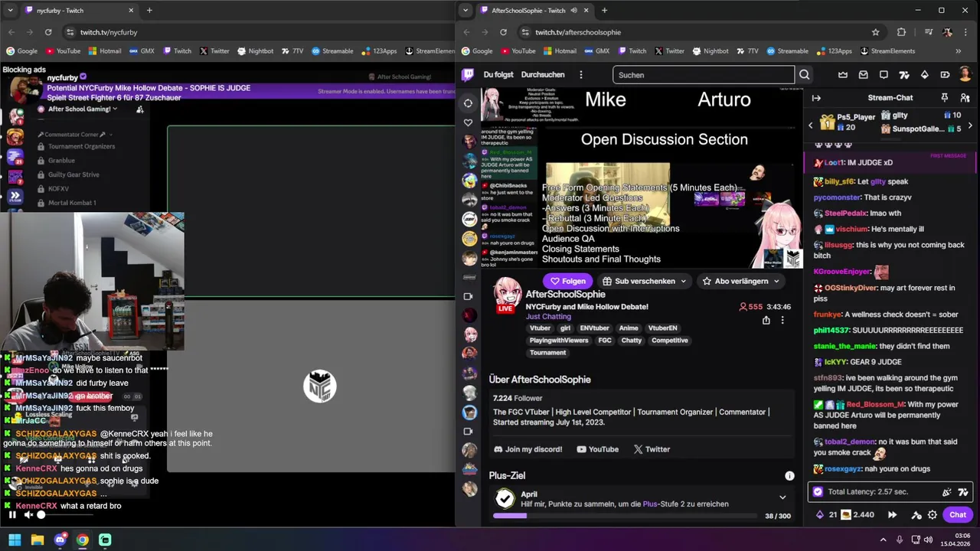Expand After School Gaming! server dropdown
Viewport: 980px width, 551px height.
click(115, 109)
